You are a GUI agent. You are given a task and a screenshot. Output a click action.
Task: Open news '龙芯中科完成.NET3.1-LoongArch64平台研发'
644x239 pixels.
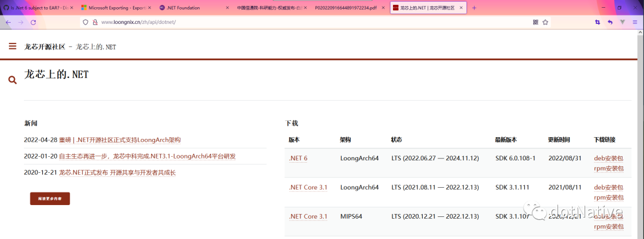pos(147,157)
